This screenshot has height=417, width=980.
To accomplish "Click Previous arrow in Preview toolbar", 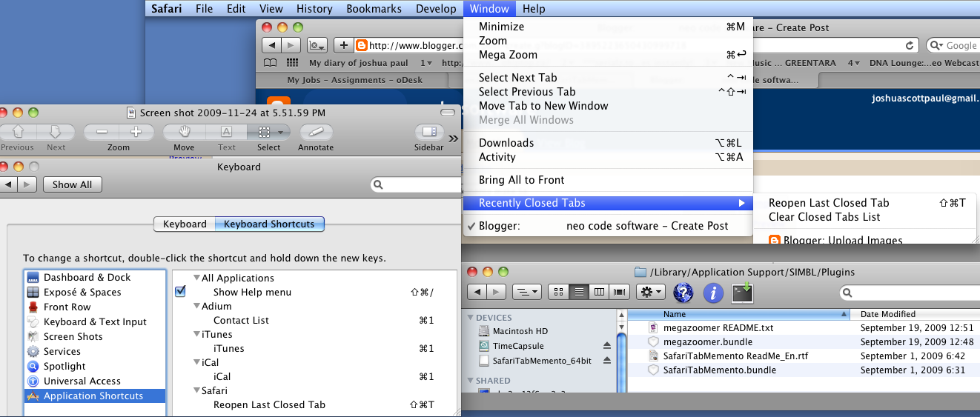I will (x=19, y=133).
